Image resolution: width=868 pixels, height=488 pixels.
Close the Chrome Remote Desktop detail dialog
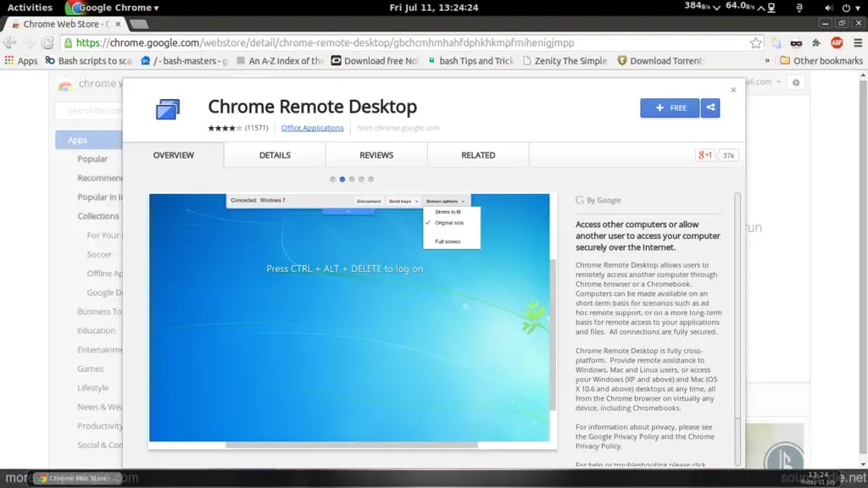(x=733, y=90)
